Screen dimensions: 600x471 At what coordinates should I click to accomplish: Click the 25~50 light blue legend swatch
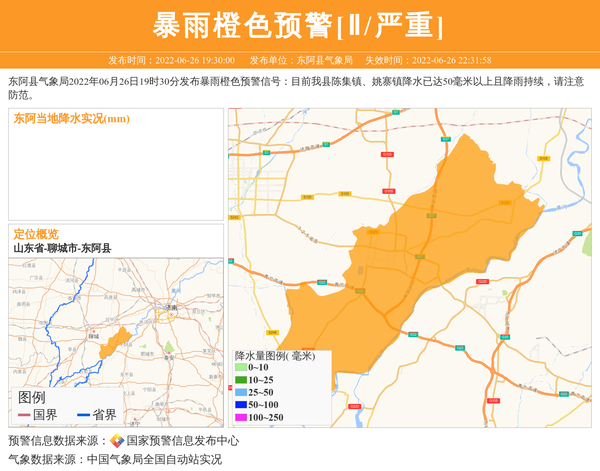click(241, 392)
